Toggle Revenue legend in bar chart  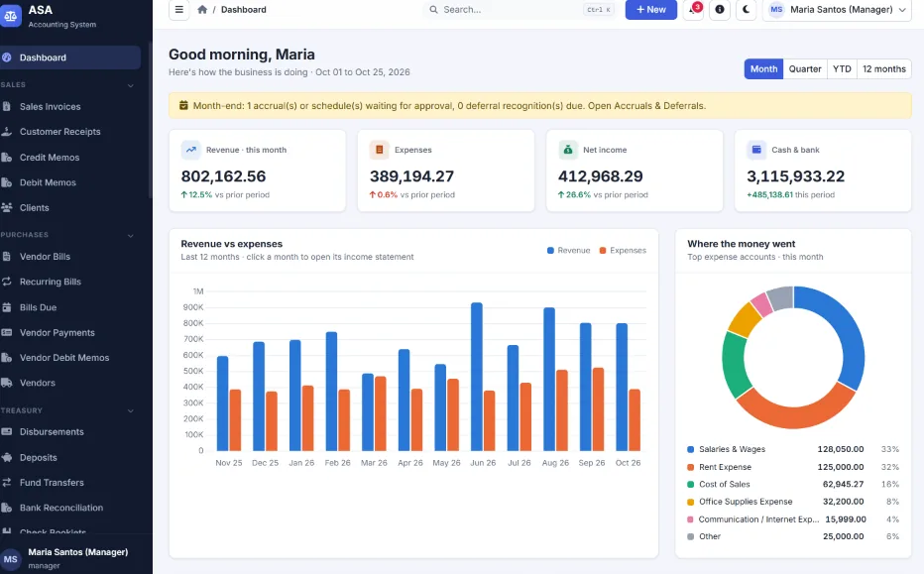(569, 251)
